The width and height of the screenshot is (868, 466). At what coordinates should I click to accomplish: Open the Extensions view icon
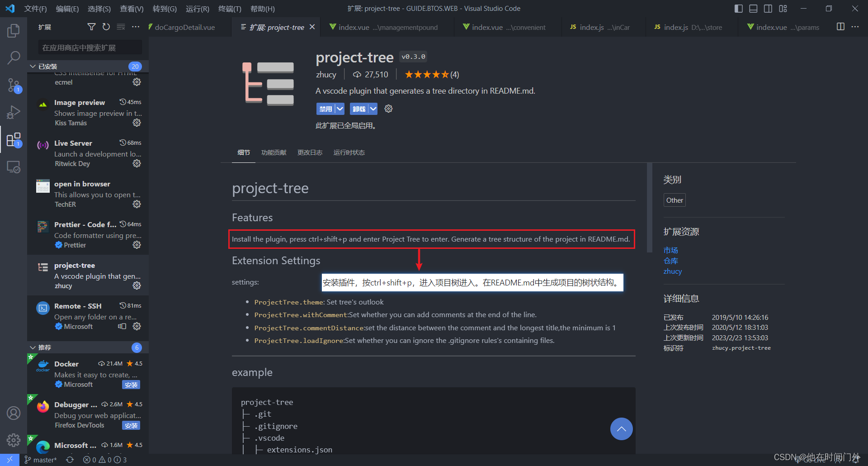click(14, 140)
